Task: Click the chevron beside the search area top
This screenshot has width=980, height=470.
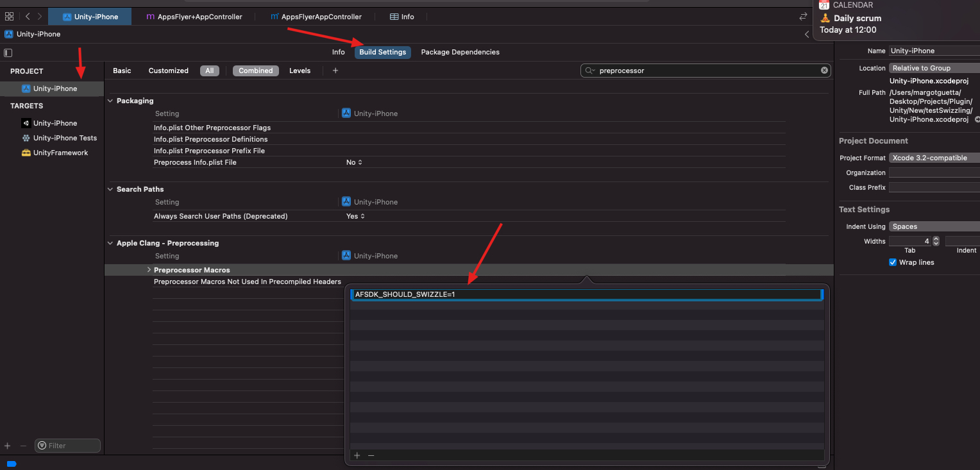Action: coord(807,35)
